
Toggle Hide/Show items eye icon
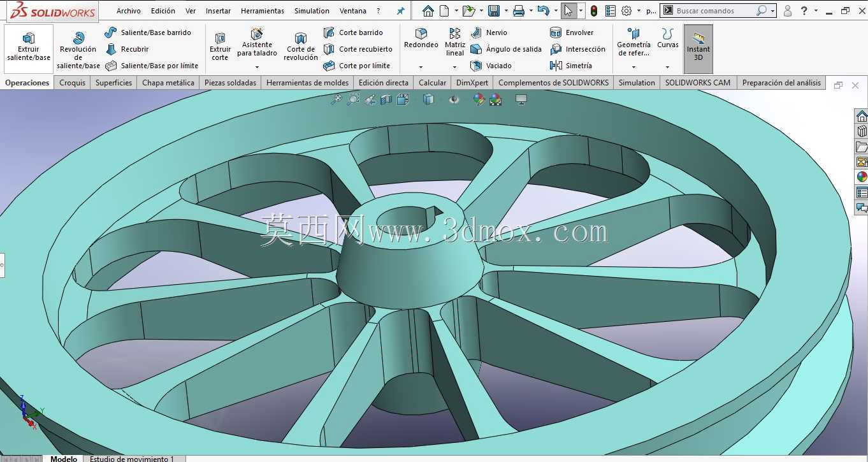(x=454, y=99)
